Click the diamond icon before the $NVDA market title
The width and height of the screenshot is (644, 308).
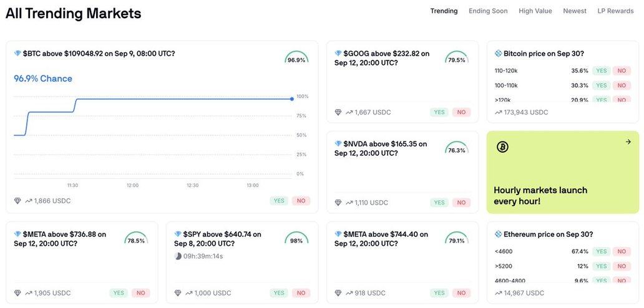click(x=338, y=143)
